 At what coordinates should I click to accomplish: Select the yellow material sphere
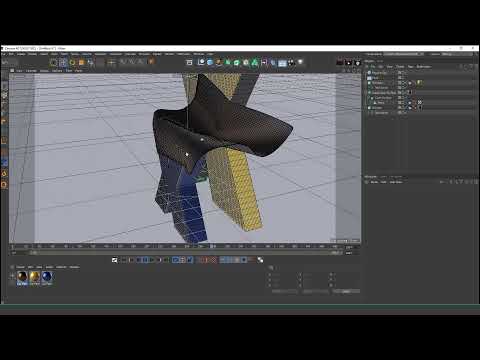tap(35, 277)
